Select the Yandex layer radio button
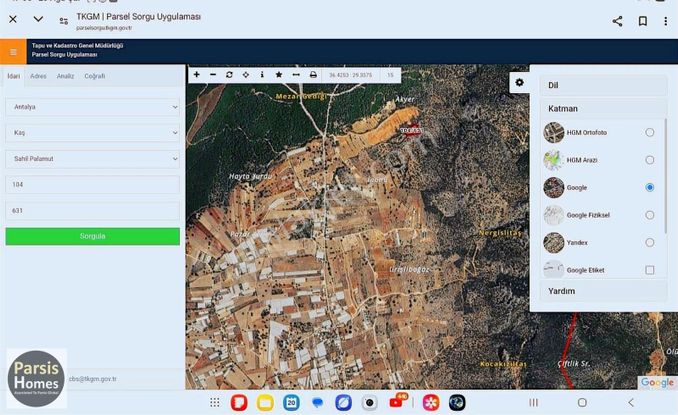678x415 pixels. (649, 243)
